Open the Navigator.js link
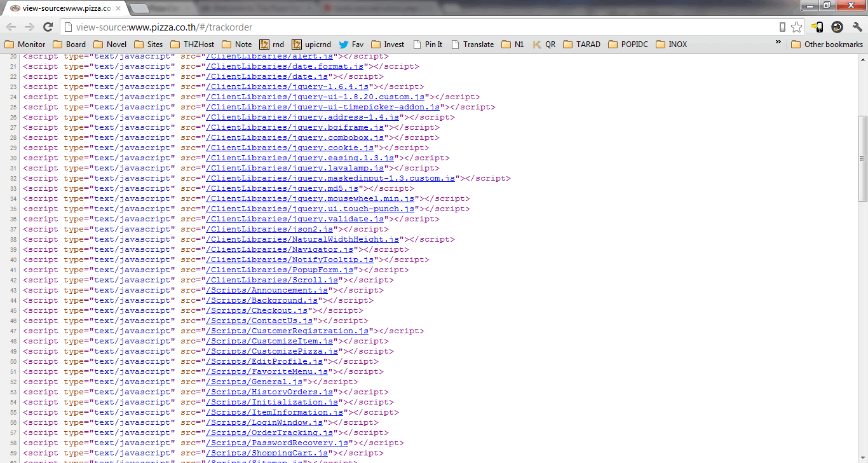 (x=280, y=249)
